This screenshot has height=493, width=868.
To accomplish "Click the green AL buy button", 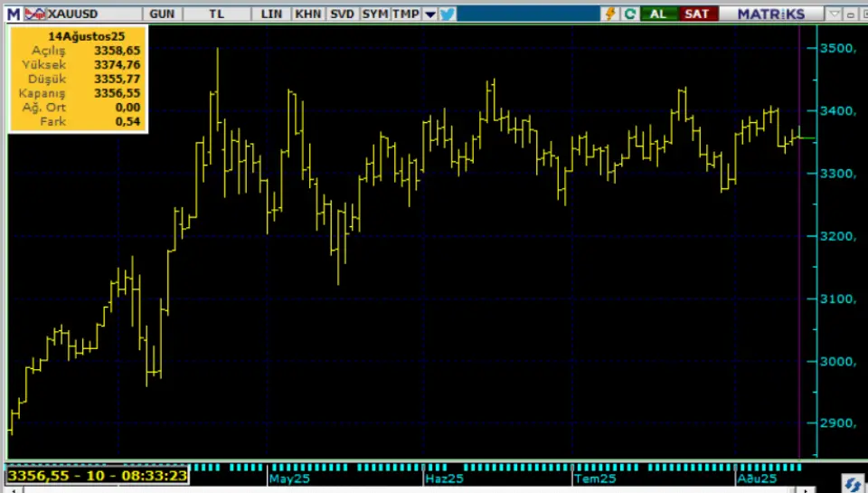I will tap(658, 14).
